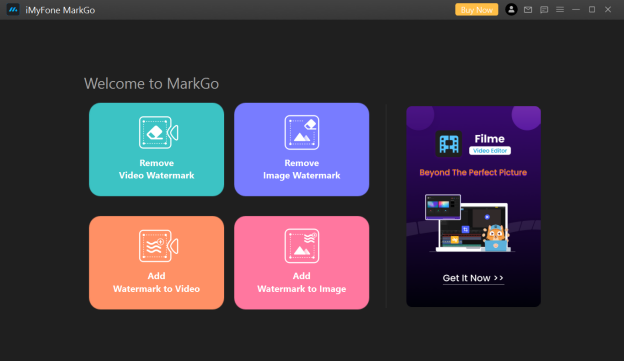The image size is (624, 361).
Task: Click the iMyFone MarkGo logo icon
Action: click(13, 10)
